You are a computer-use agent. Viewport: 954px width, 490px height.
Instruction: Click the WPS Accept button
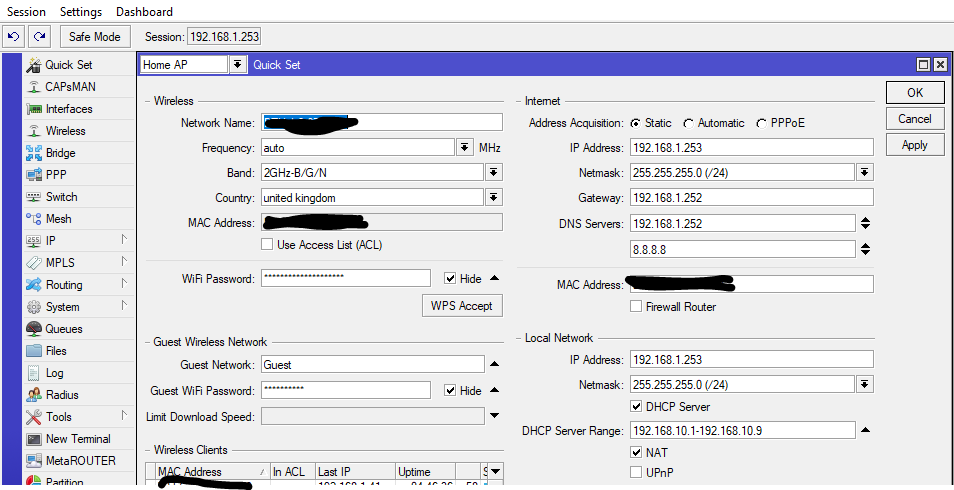point(462,306)
